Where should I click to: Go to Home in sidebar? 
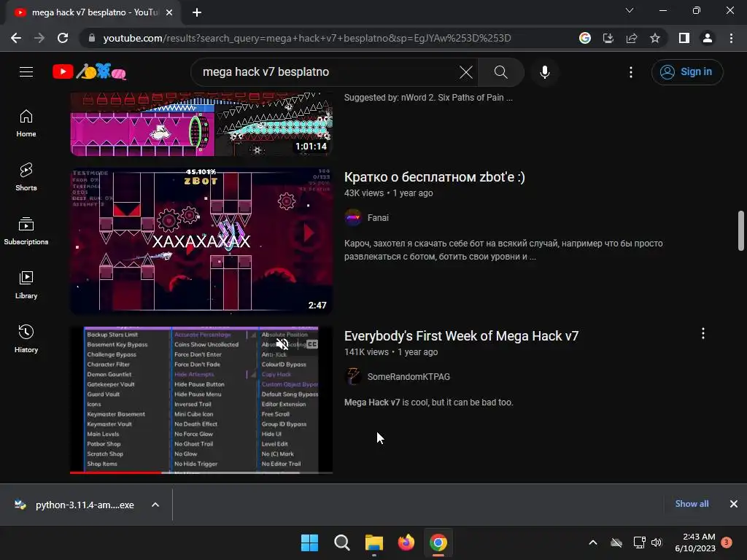pos(26,123)
